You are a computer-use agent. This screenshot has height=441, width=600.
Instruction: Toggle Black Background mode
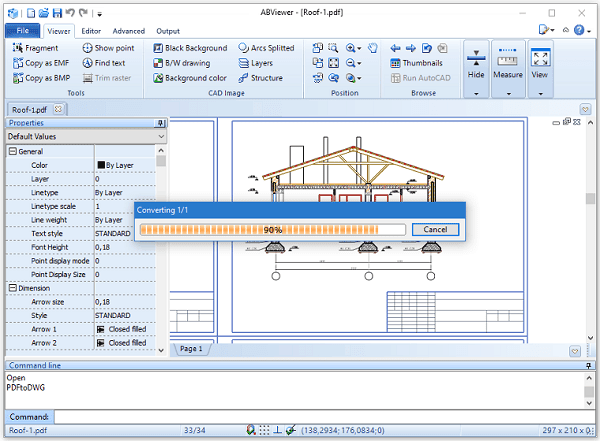(x=190, y=48)
